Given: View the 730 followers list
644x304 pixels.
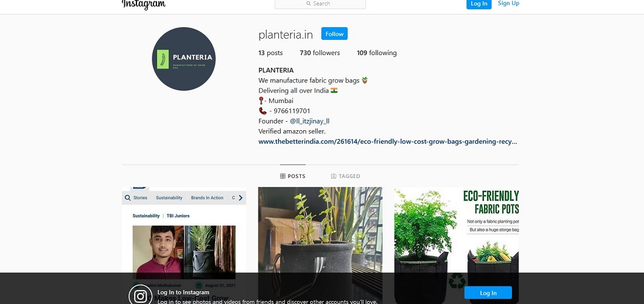Looking at the screenshot, I should pyautogui.click(x=320, y=53).
